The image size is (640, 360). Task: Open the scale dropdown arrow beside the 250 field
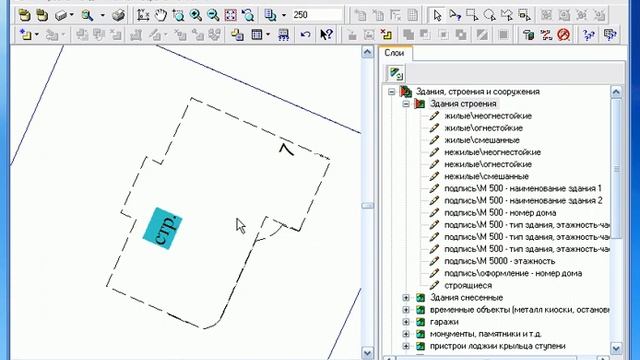[284, 16]
